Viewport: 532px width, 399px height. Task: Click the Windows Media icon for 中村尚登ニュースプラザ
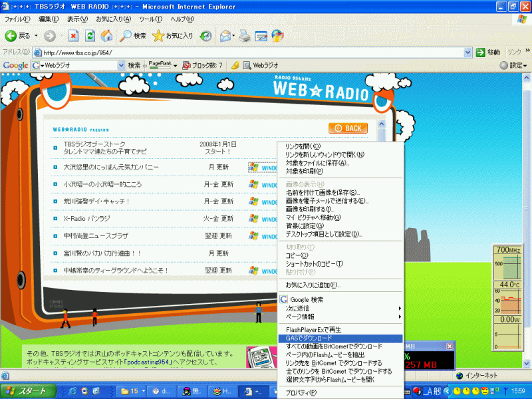tap(253, 236)
